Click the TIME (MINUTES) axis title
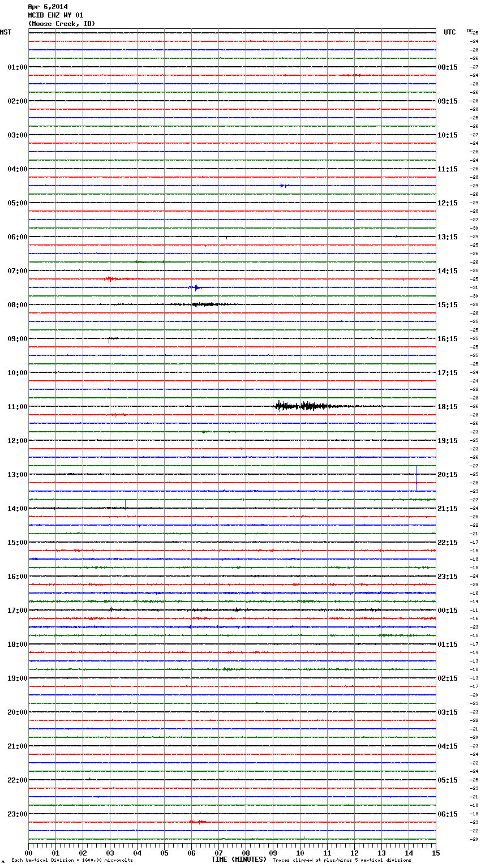Viewport: 481px width, 868px height. (x=239, y=860)
